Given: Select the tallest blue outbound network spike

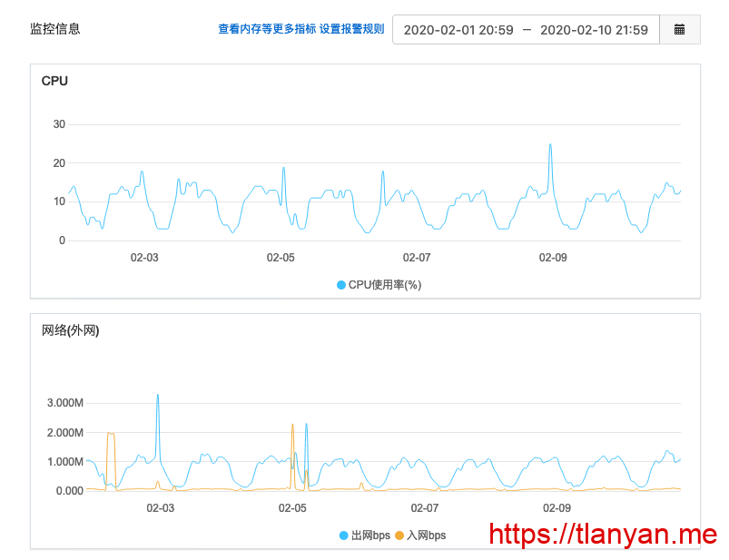Looking at the screenshot, I should coord(158,396).
